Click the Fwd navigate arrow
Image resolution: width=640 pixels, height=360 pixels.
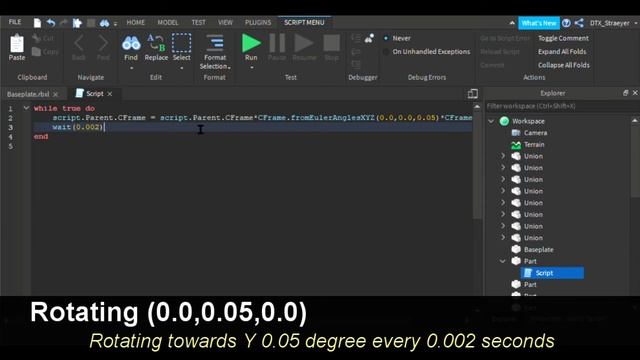tap(103, 43)
